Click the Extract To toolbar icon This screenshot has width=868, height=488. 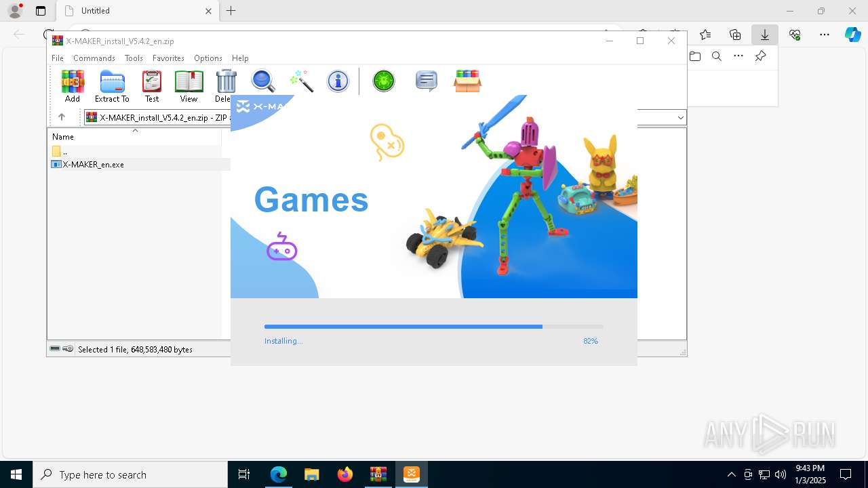click(112, 86)
